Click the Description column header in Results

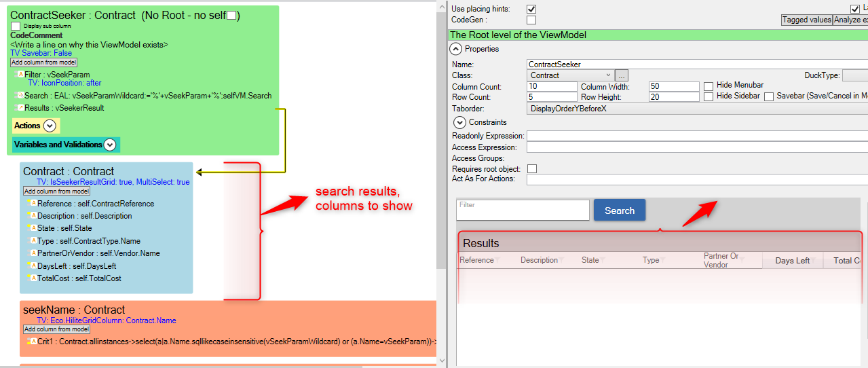tap(539, 261)
